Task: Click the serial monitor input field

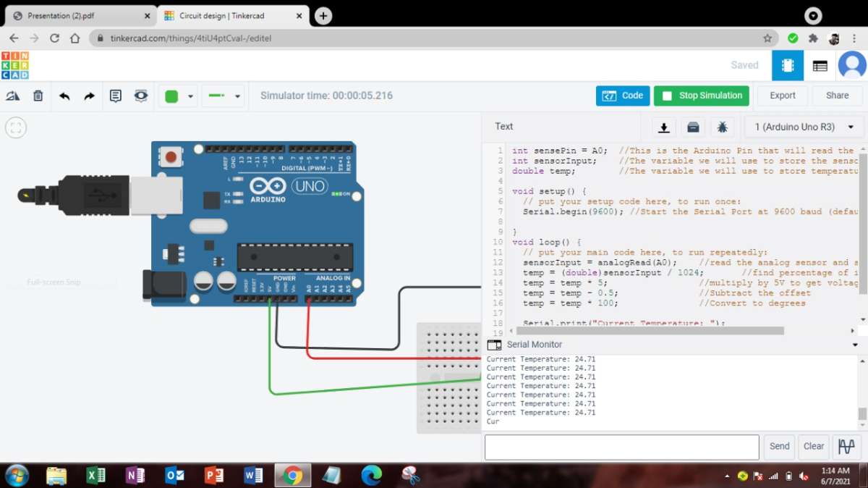Action: click(x=621, y=447)
